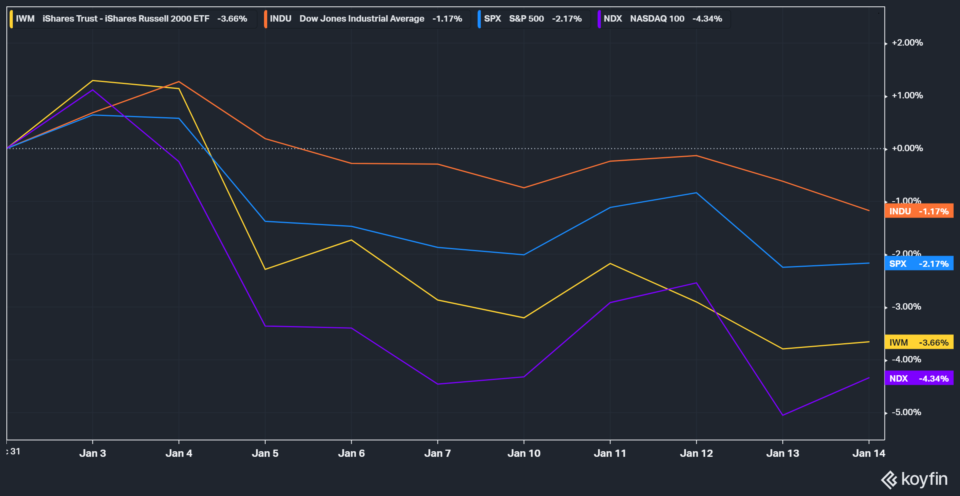Screen dimensions: 960x496
Task: Click the -3.00% y-axis label
Action: (x=907, y=307)
